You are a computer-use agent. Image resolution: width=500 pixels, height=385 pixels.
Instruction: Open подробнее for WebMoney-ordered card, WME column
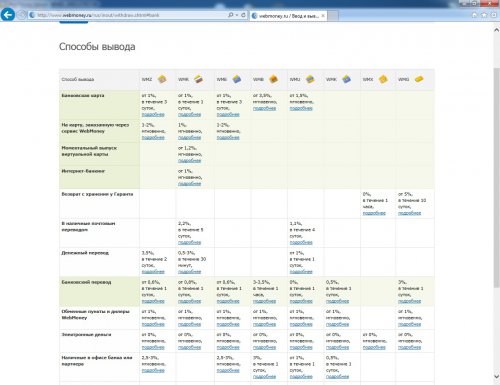(228, 138)
